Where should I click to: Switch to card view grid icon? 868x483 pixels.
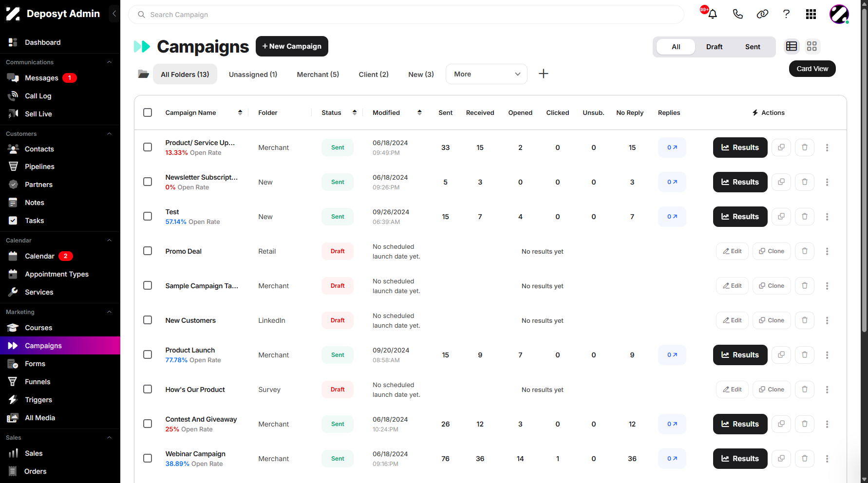coord(811,46)
